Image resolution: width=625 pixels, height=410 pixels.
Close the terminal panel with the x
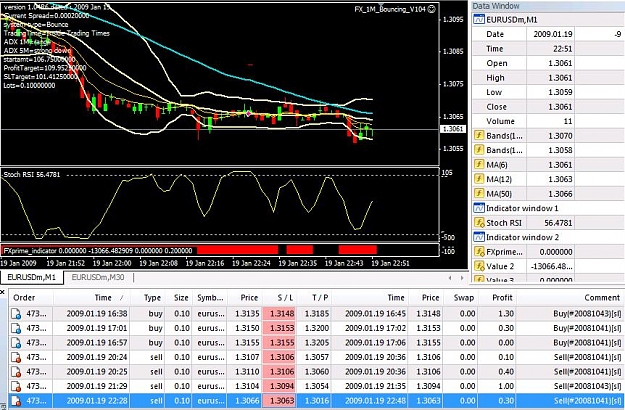[x=2, y=292]
